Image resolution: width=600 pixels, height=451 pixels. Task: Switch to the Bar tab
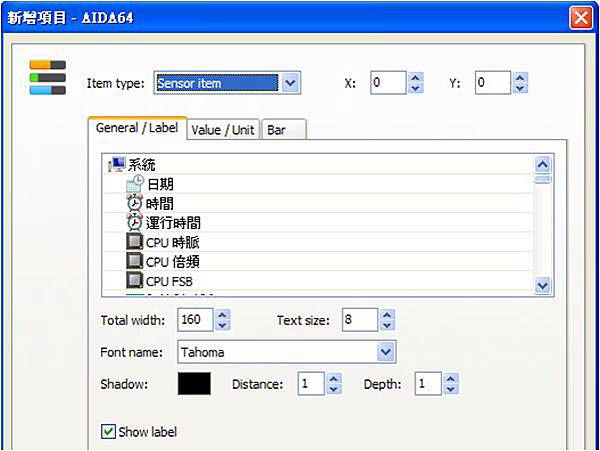click(284, 130)
